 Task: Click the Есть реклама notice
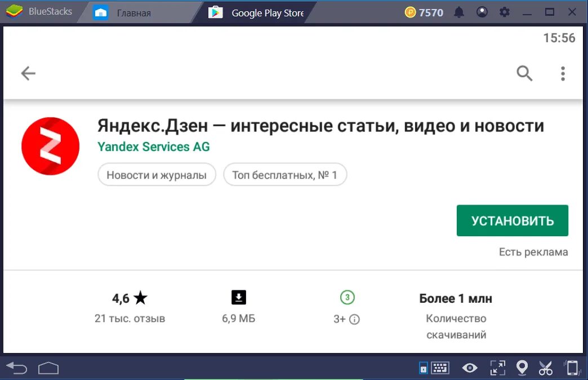tap(533, 252)
